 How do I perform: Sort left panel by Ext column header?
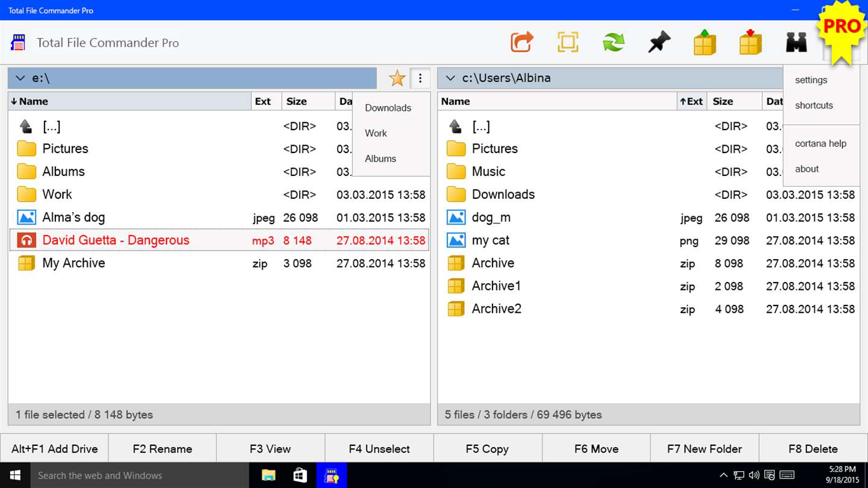(266, 101)
